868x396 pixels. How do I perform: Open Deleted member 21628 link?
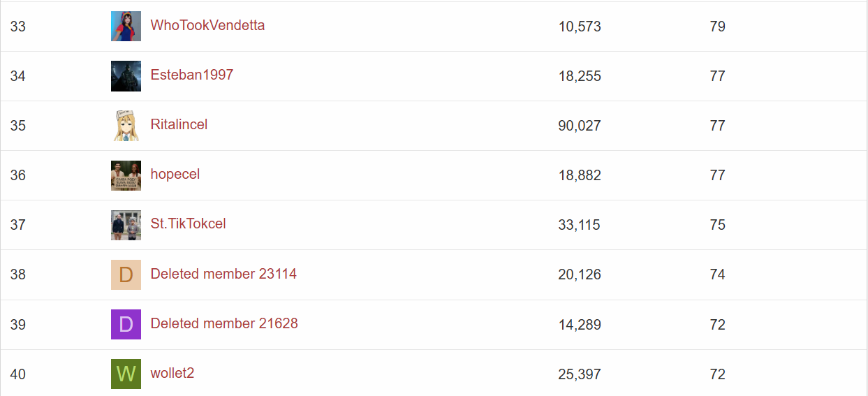(x=224, y=323)
